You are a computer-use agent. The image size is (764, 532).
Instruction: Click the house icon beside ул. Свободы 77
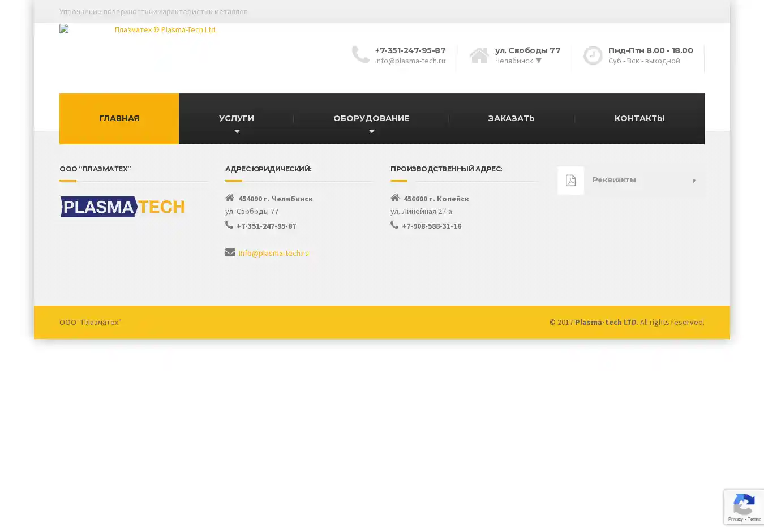click(x=479, y=55)
